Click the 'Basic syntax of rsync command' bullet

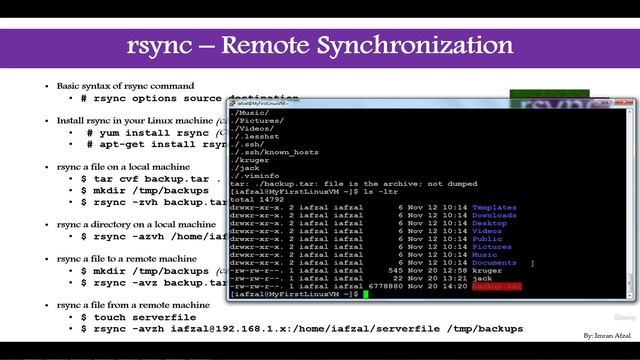click(125, 86)
